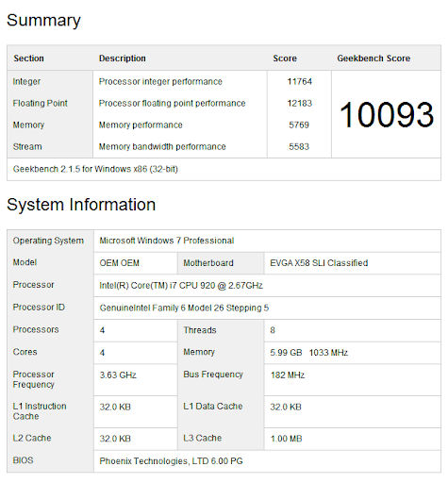This screenshot has height=483, width=448.
Task: Select 'Phoenix Technologies, LTD 6.00 PG' value
Action: point(171,461)
